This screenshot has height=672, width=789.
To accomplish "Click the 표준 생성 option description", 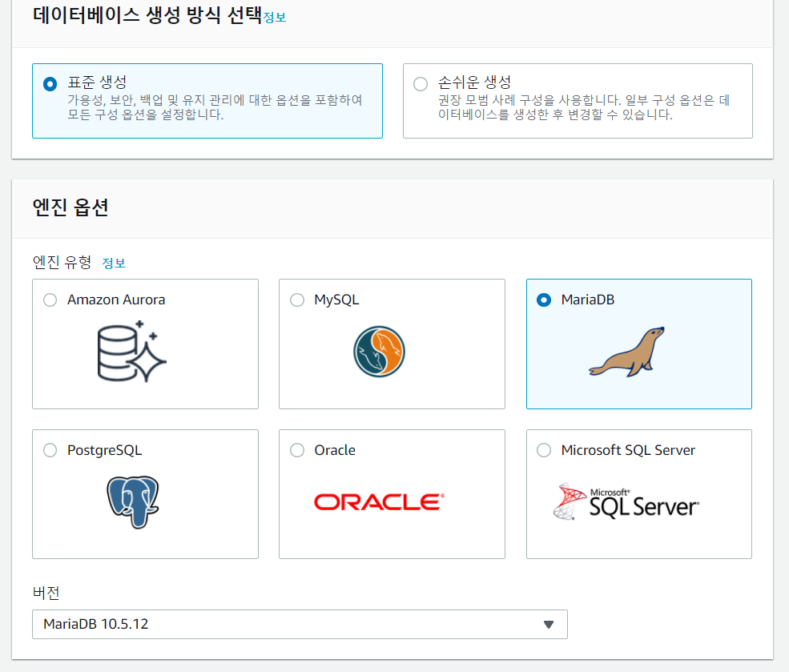I will tap(215, 107).
